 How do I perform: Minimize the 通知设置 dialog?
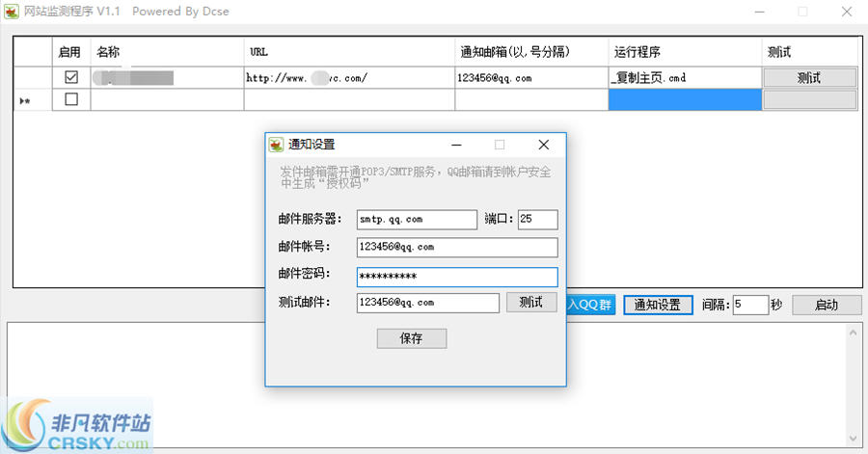coord(456,145)
